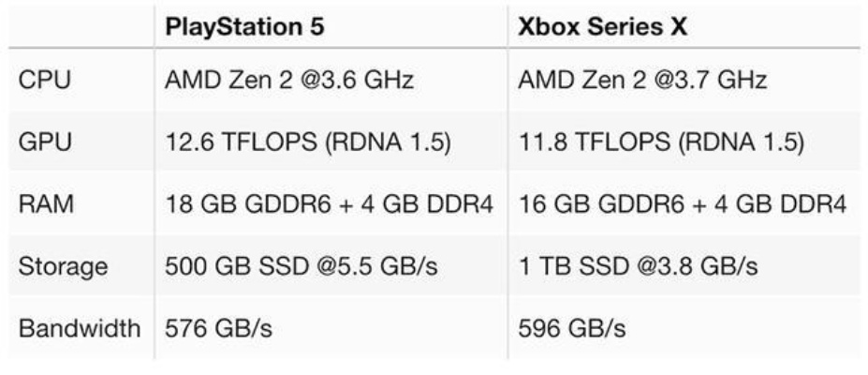Click the RAM row label
Image resolution: width=868 pixels, height=375 pixels.
(x=44, y=204)
